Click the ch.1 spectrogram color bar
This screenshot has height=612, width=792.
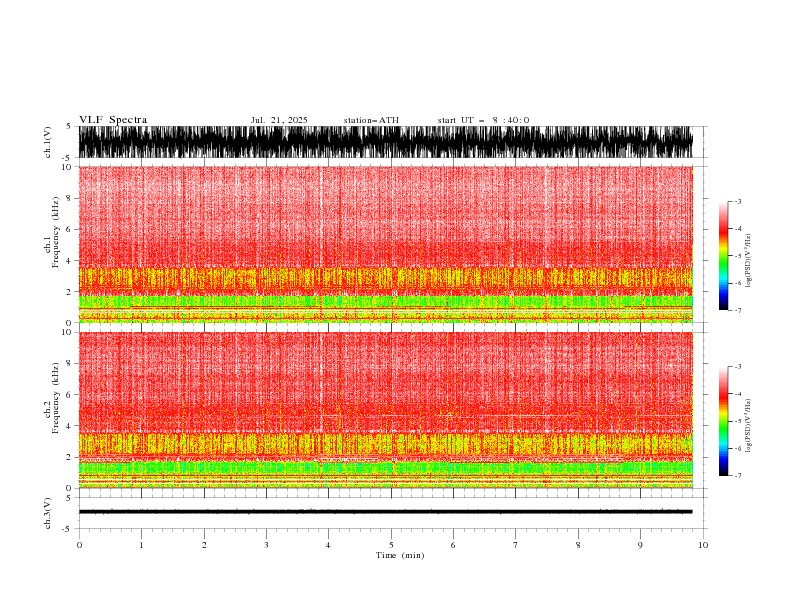(723, 256)
